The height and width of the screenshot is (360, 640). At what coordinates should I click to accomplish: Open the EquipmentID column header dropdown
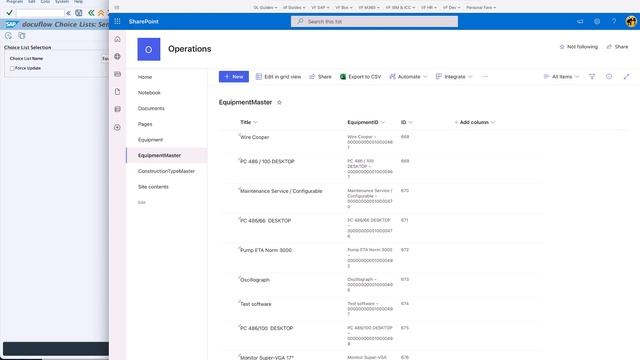366,122
